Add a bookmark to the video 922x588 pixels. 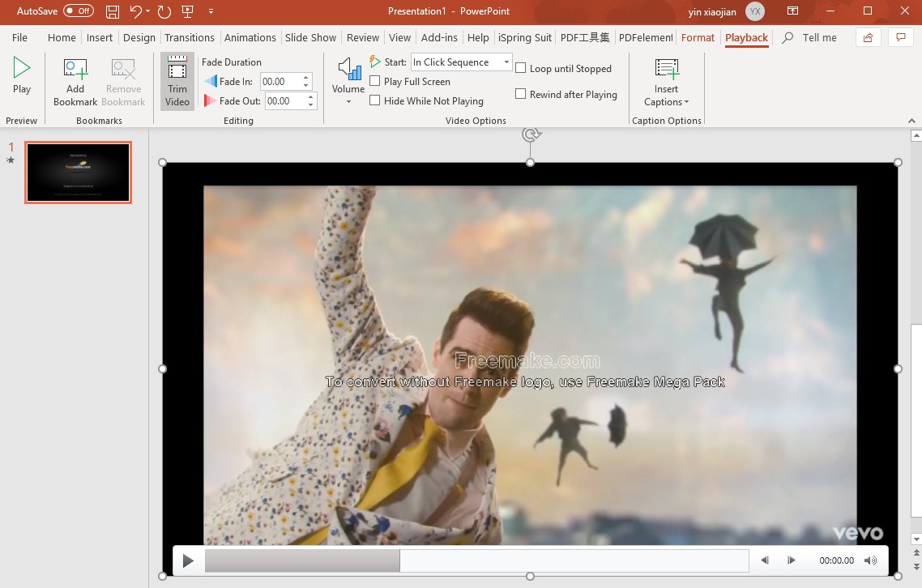click(x=75, y=83)
